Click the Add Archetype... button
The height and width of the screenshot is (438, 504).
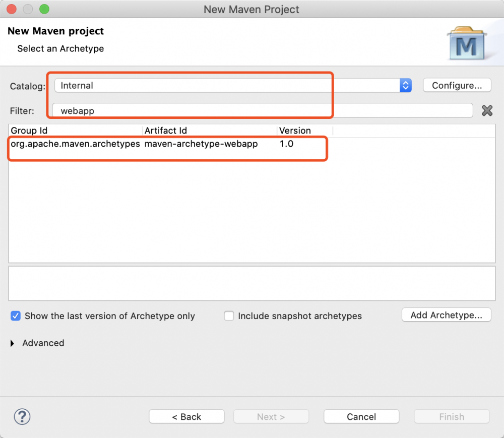[x=447, y=315]
